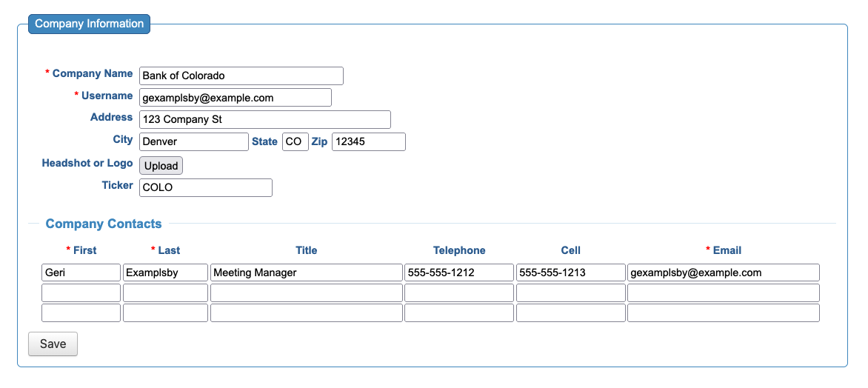This screenshot has height=388, width=868.
Task: Select the State field showing CO
Action: [x=295, y=141]
